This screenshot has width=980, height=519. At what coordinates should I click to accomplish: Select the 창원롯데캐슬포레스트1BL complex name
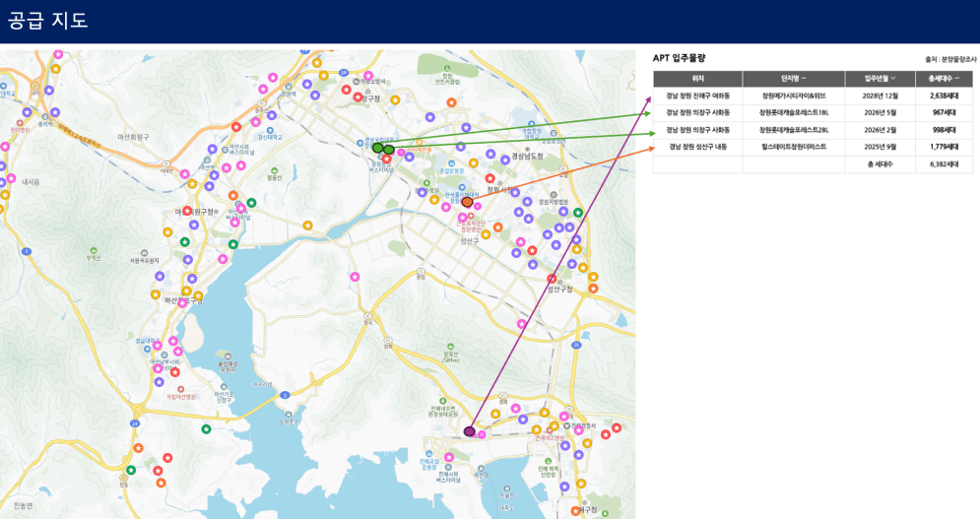click(794, 113)
